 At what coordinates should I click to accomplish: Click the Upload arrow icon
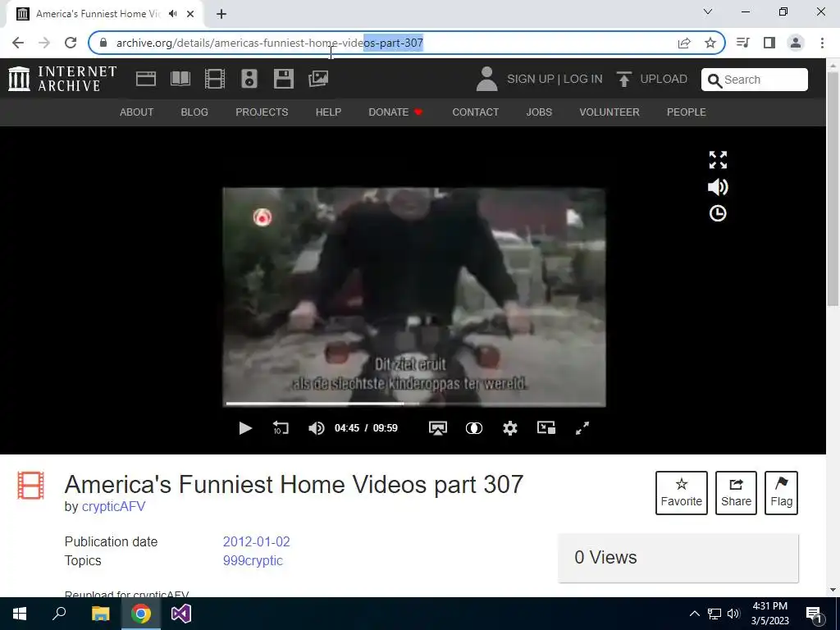point(623,79)
